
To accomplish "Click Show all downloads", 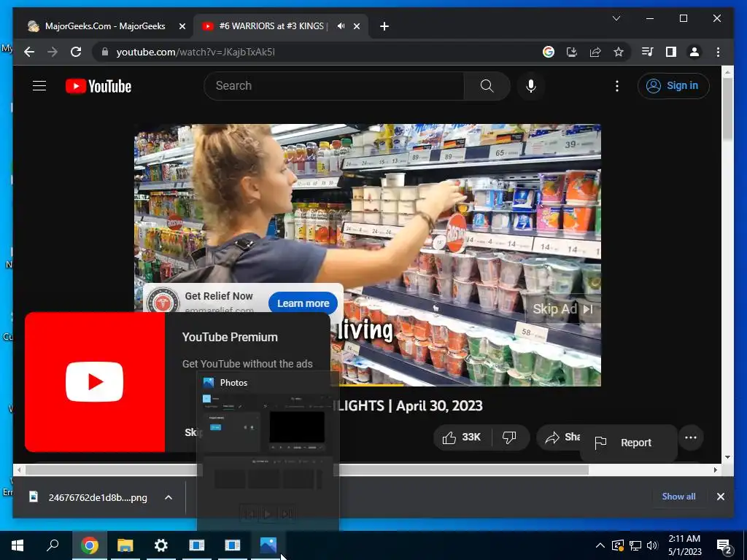I will pyautogui.click(x=678, y=496).
